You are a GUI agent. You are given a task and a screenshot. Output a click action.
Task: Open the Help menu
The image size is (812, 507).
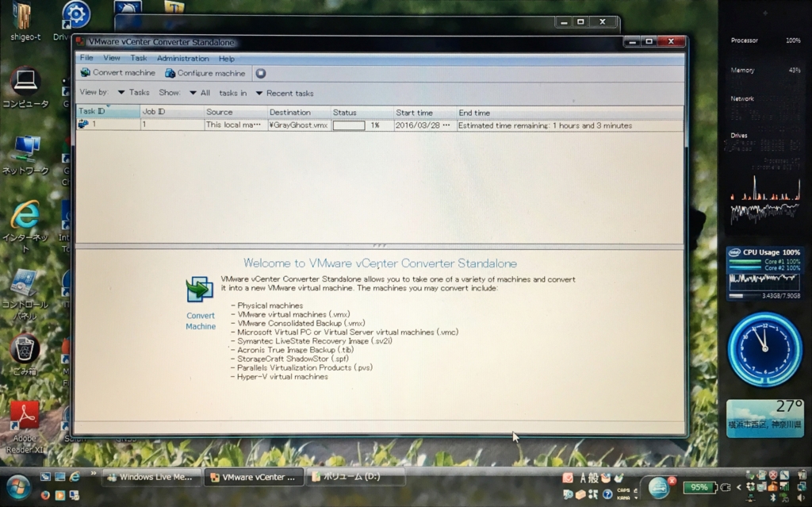tap(226, 59)
